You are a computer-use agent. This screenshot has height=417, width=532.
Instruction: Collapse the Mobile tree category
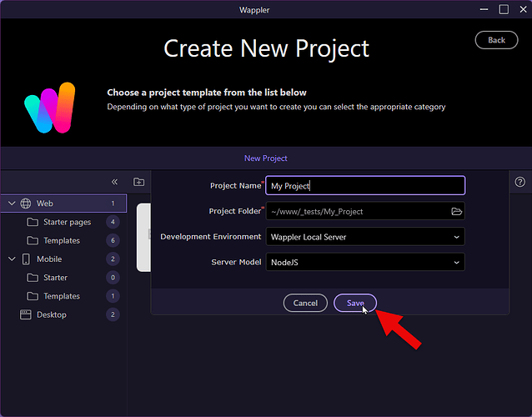tap(12, 259)
